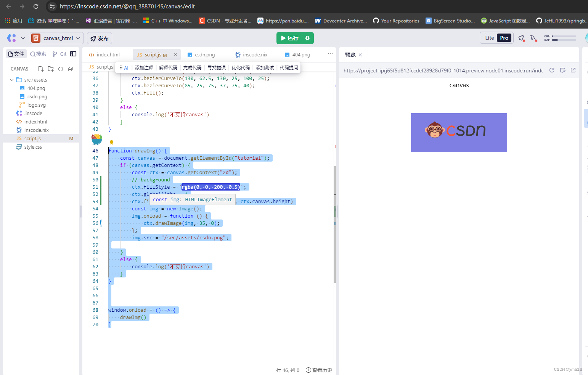588x375 pixels.
Task: Click the MySQL dolphin database icon
Action: click(534, 38)
